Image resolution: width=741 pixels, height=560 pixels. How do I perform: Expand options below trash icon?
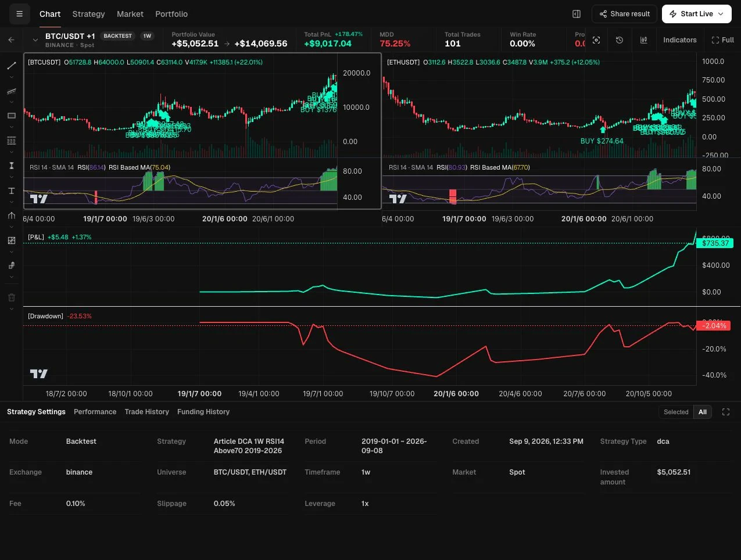[11, 309]
